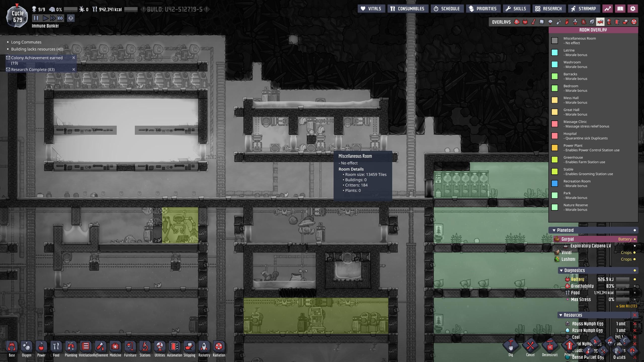Open the Research screen

click(549, 9)
